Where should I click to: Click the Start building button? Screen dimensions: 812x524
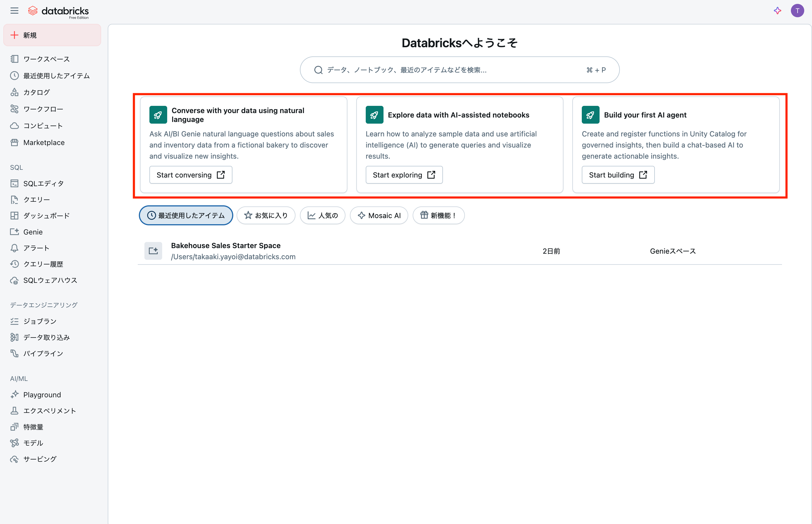(618, 175)
